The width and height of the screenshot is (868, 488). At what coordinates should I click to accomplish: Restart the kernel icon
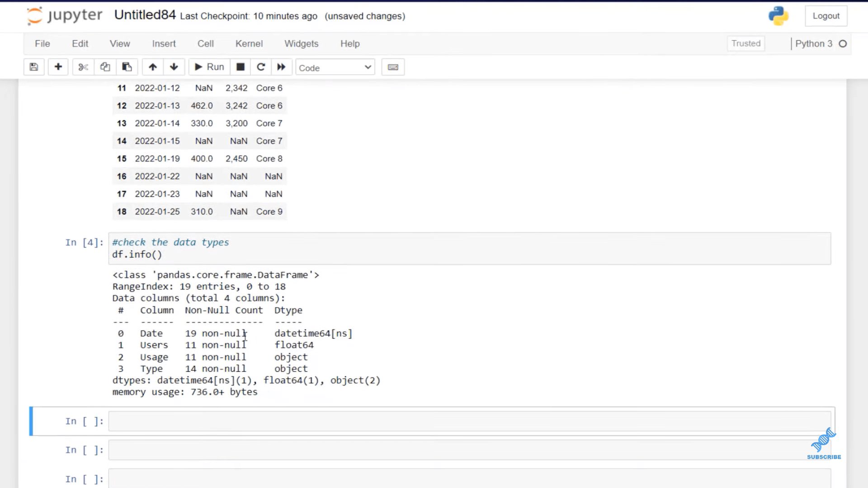[261, 67]
